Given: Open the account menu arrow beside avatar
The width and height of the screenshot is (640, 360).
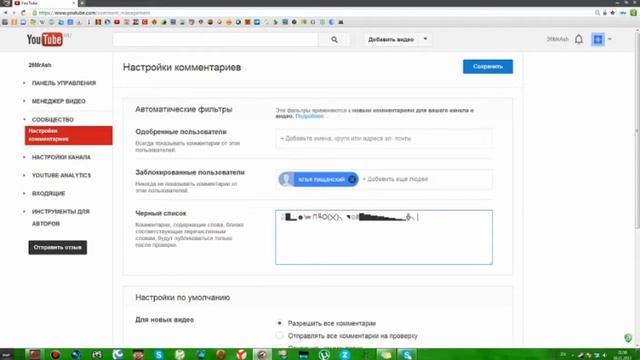Looking at the screenshot, I should [x=610, y=39].
